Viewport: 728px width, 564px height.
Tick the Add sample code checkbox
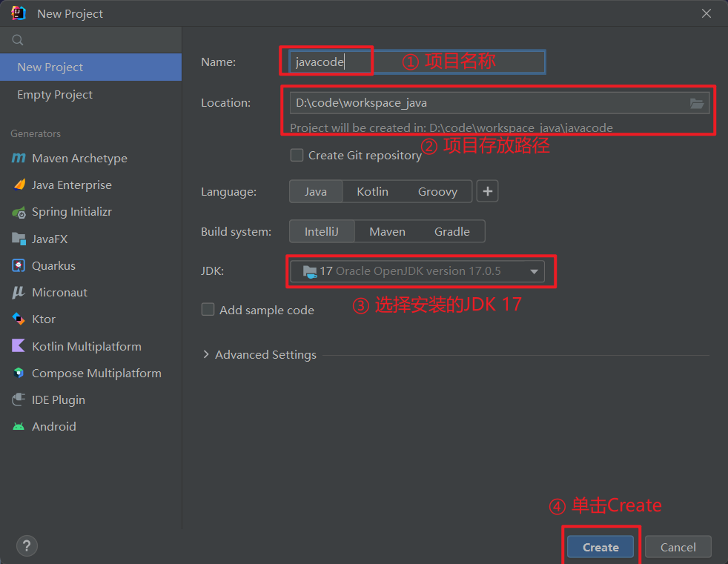click(208, 310)
